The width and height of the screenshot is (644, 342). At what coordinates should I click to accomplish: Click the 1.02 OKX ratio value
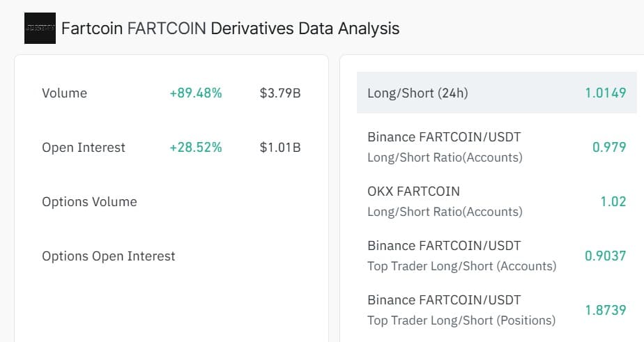click(613, 201)
